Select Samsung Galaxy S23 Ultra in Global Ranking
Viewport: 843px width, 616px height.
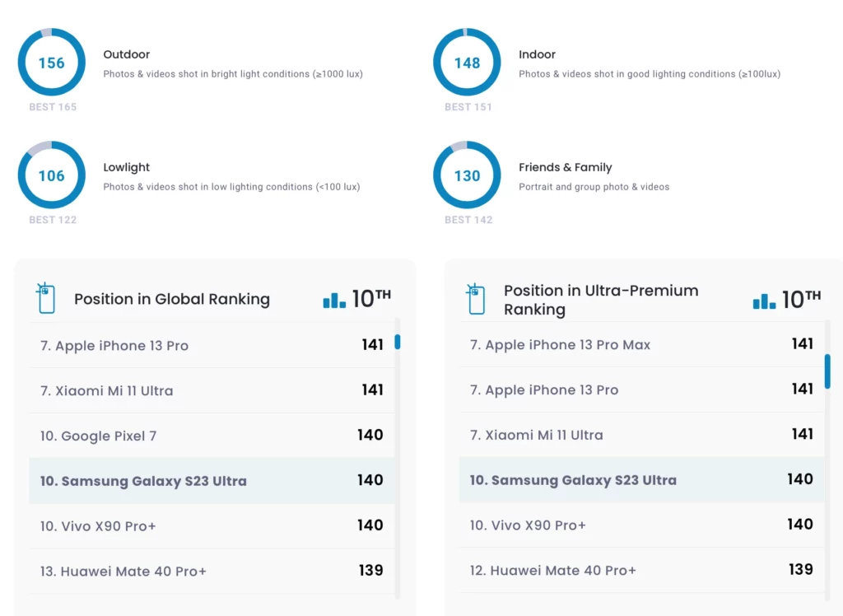(x=212, y=480)
